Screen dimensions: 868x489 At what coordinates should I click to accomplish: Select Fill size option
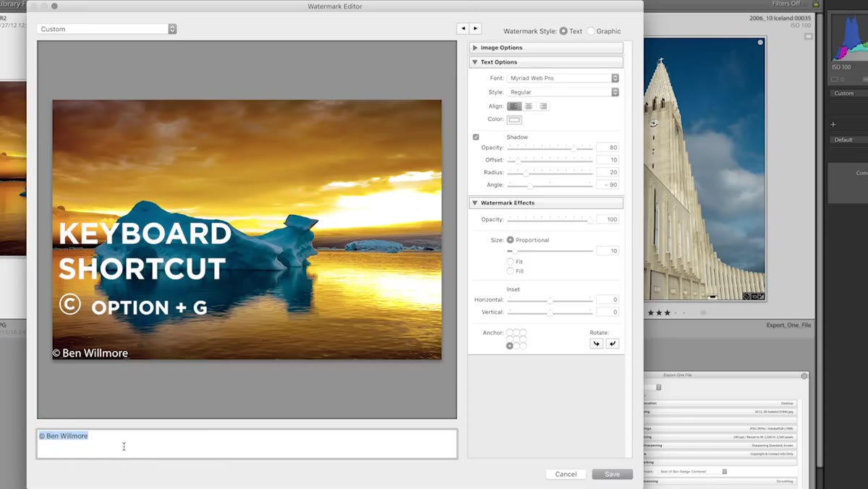click(x=511, y=271)
